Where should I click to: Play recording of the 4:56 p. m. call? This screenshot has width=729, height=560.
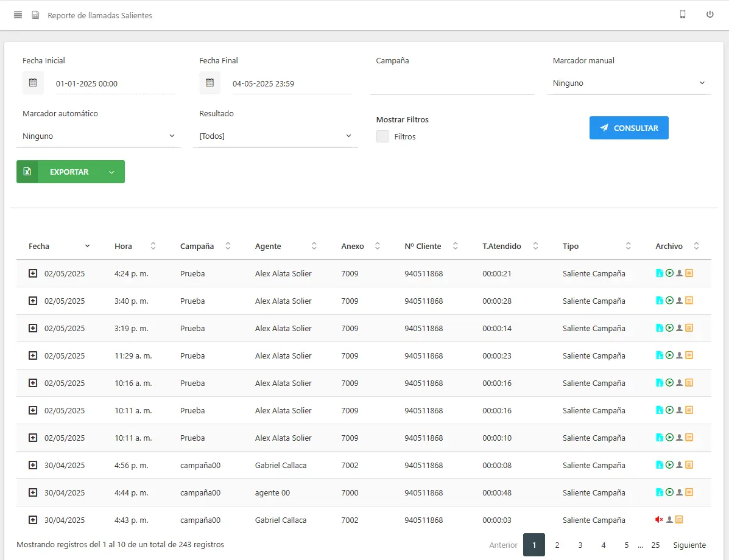pyautogui.click(x=669, y=464)
